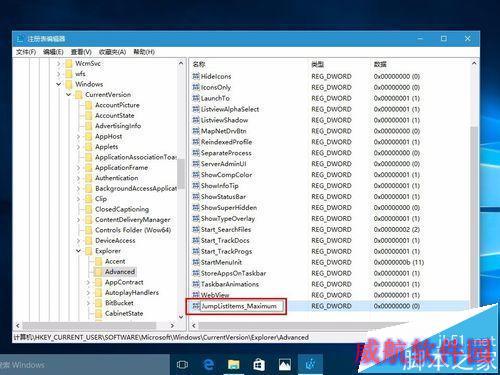Select the ReindexedProfile value name

click(226, 142)
